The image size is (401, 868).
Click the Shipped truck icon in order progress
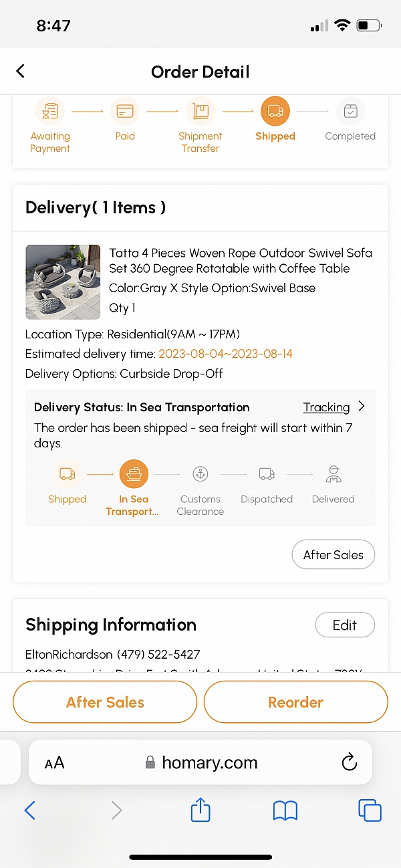(x=275, y=111)
